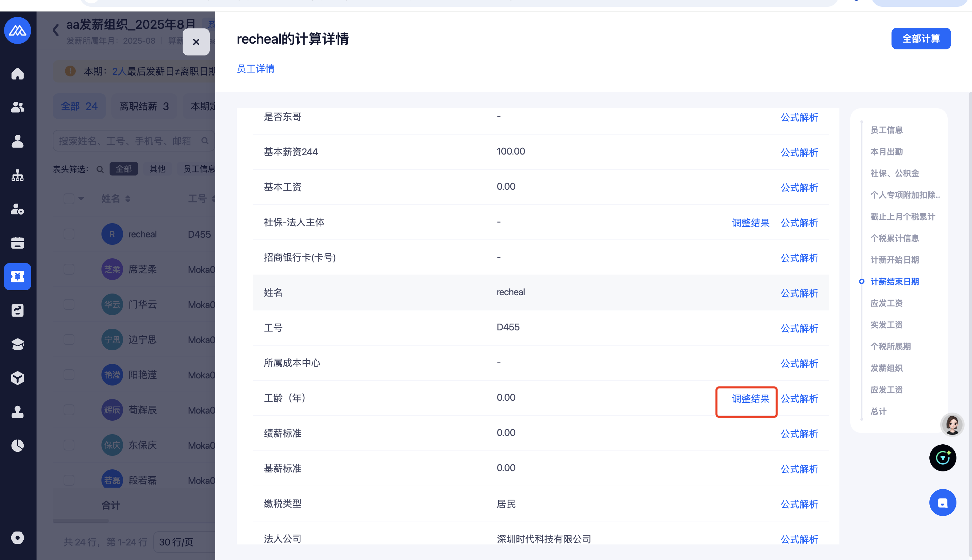
Task: Jump to 应发工资 in anchor navigation
Action: 886,303
